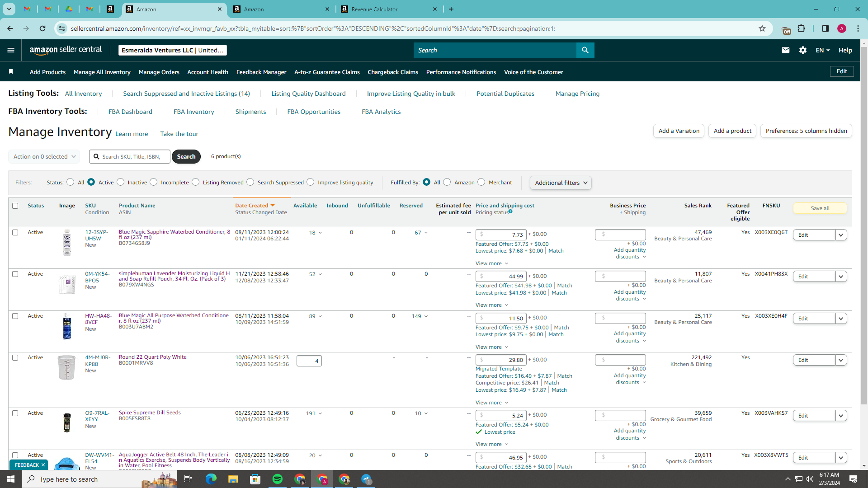Open Microsoft Store from the taskbar
The height and width of the screenshot is (488, 868).
(255, 479)
